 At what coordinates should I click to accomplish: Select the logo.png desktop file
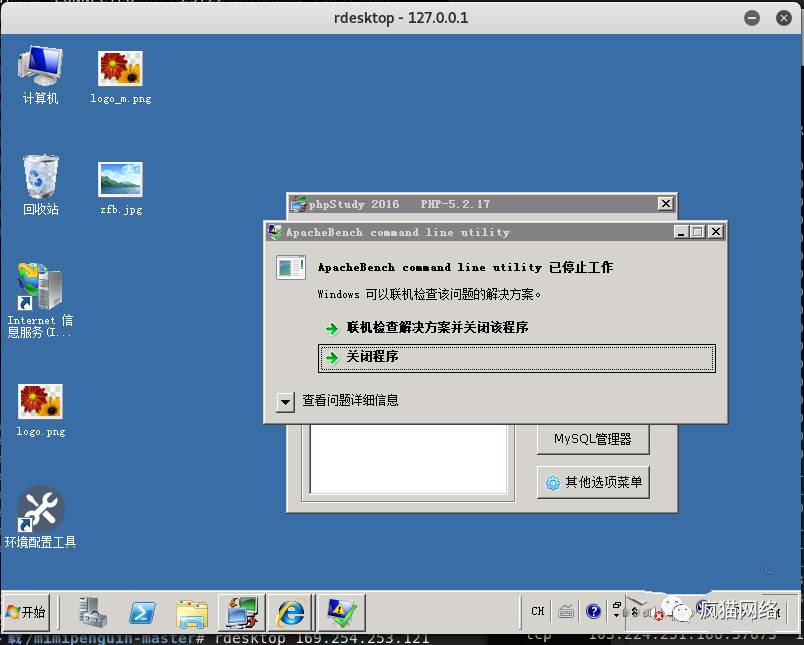point(41,410)
